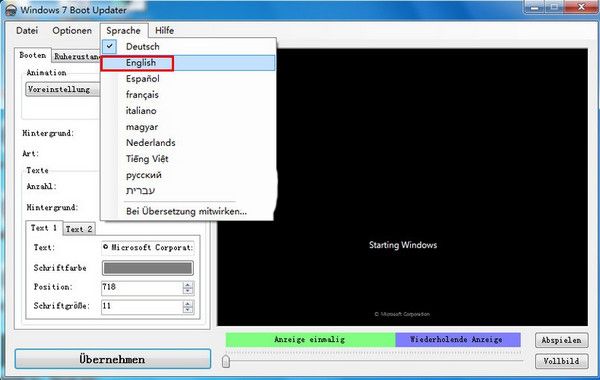Switch to the Booten tab
The height and width of the screenshot is (380, 600).
(x=33, y=55)
